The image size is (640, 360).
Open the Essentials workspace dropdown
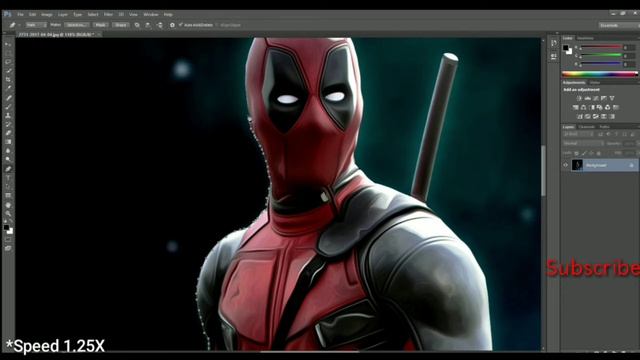tap(618, 25)
